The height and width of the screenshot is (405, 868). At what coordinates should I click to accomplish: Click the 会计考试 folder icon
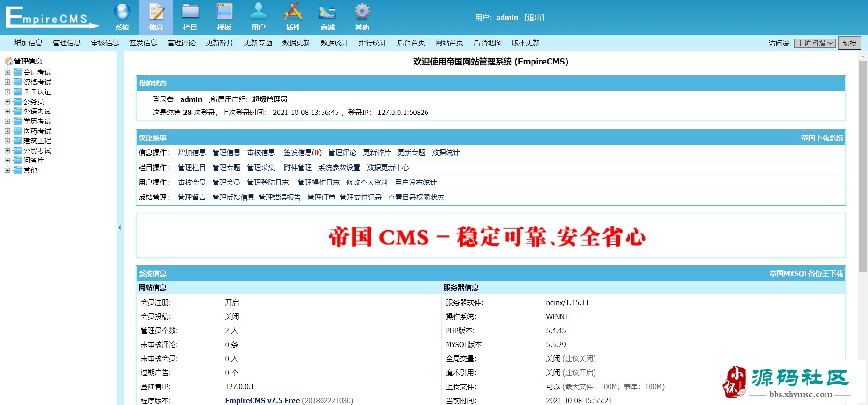click(x=18, y=72)
